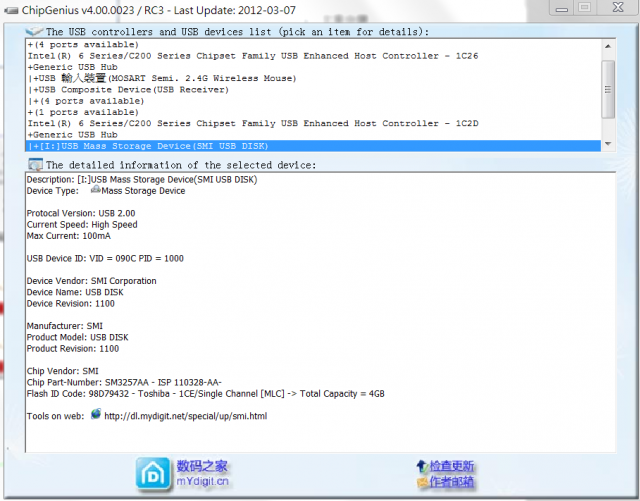640x501 pixels.
Task: Select the Intel Host Controller 1C26 row
Action: 313,56
